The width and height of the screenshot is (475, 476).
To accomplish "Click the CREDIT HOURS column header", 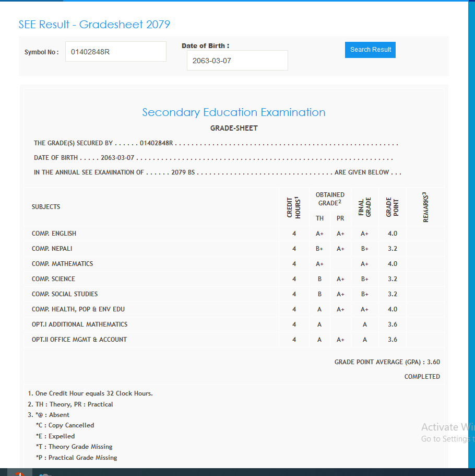I will pyautogui.click(x=294, y=207).
